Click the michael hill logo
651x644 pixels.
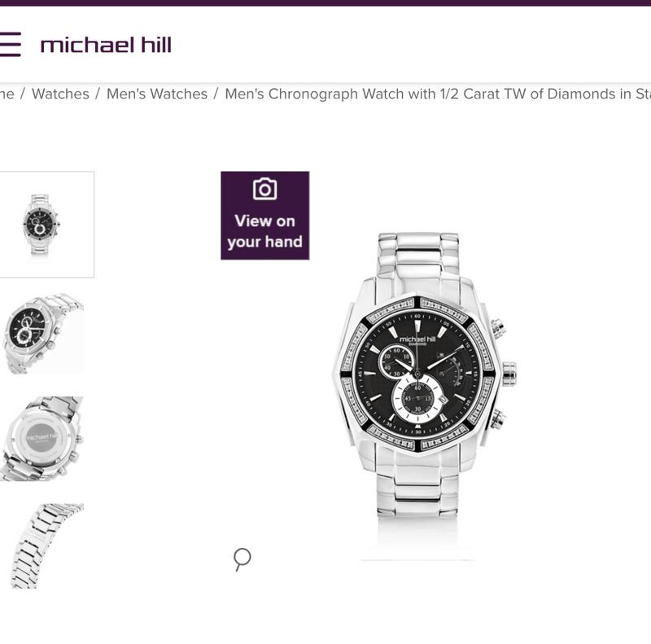(106, 45)
